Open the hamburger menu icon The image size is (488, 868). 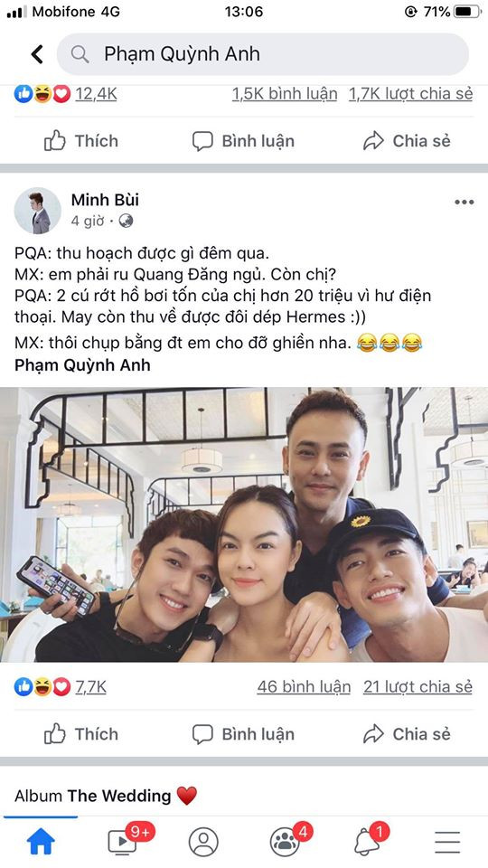447,842
